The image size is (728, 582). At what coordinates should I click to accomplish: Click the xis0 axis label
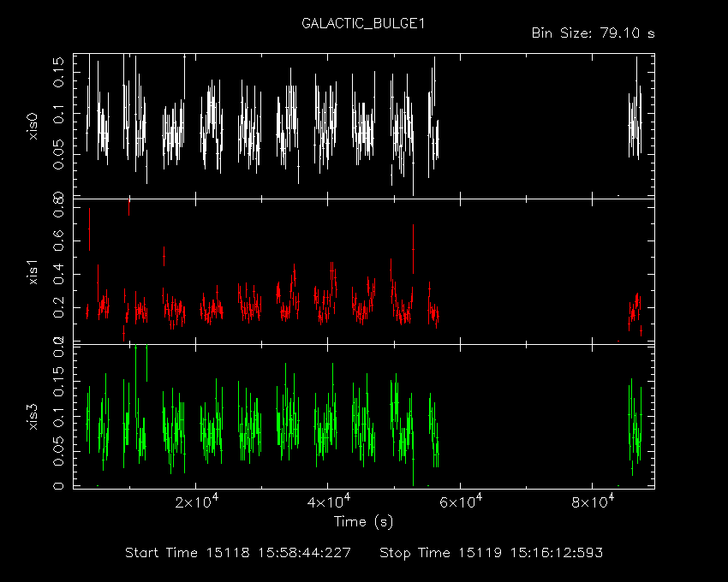(x=33, y=127)
